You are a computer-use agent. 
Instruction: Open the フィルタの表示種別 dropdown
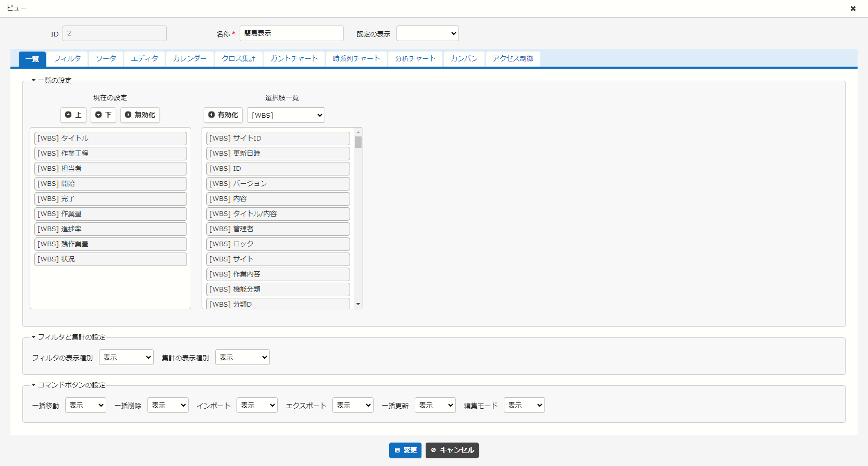click(x=127, y=357)
